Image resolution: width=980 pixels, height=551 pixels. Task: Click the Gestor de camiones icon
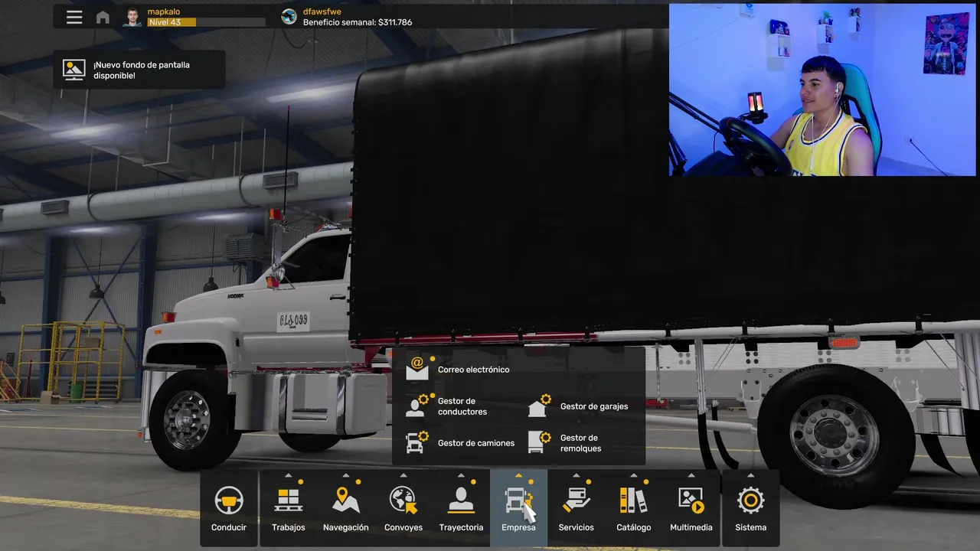pos(417,442)
